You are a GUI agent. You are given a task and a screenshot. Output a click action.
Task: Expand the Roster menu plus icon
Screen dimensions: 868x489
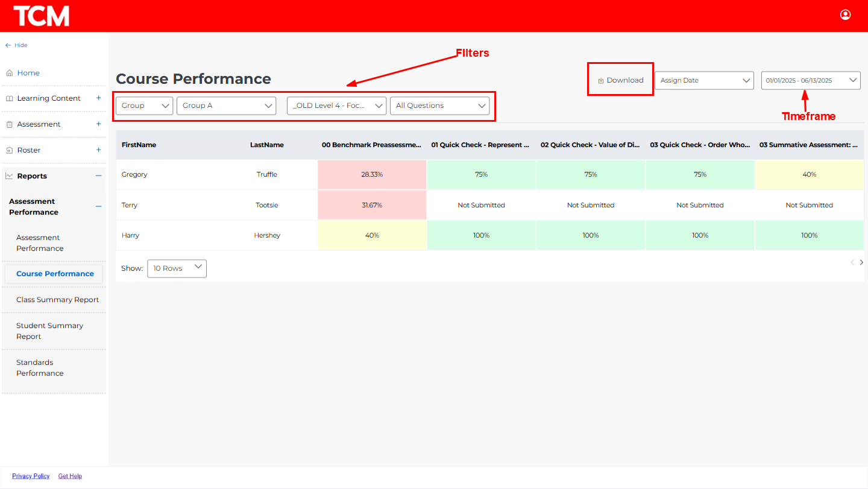coord(98,150)
